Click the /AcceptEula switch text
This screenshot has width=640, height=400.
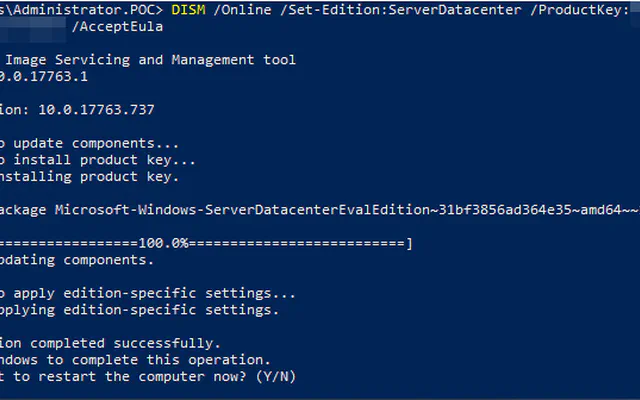click(117, 27)
